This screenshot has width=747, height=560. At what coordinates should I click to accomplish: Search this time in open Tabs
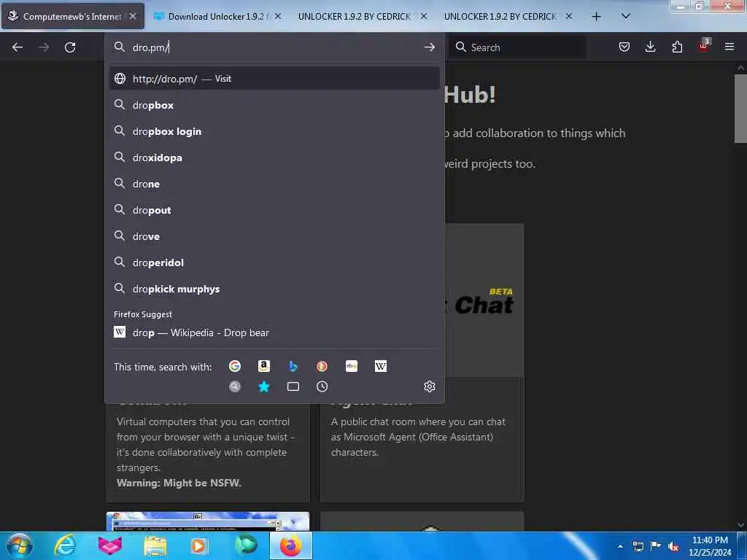point(293,386)
